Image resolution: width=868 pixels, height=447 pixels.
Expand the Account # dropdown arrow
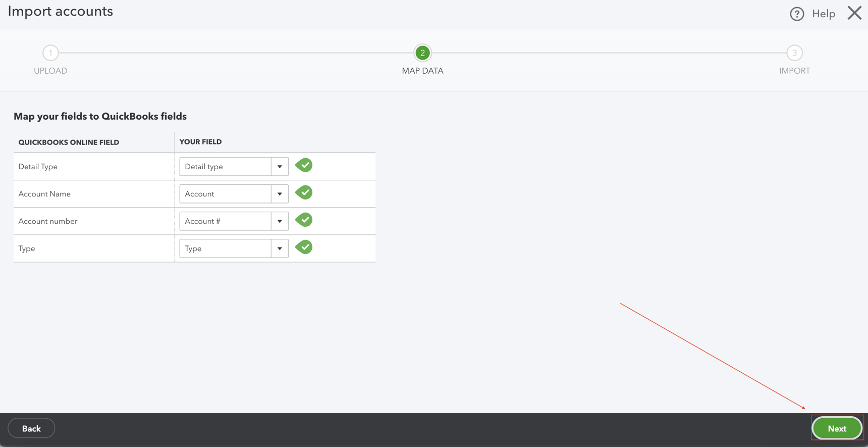coord(280,221)
